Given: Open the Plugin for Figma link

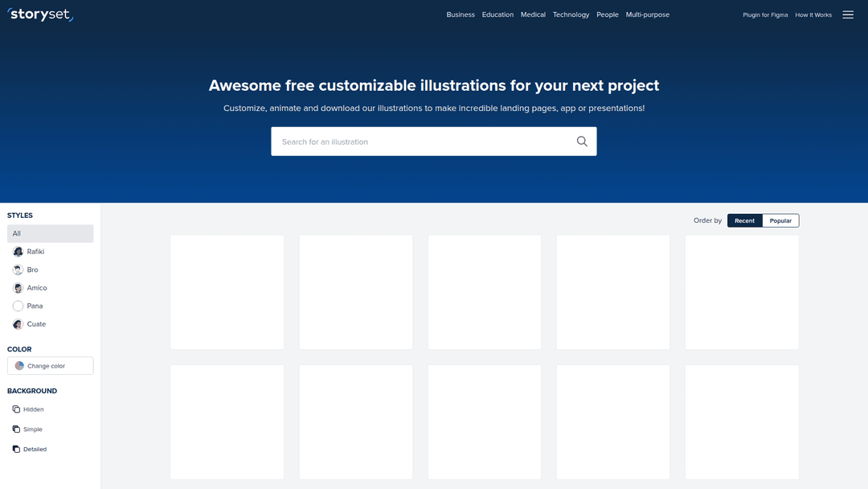Looking at the screenshot, I should (765, 14).
